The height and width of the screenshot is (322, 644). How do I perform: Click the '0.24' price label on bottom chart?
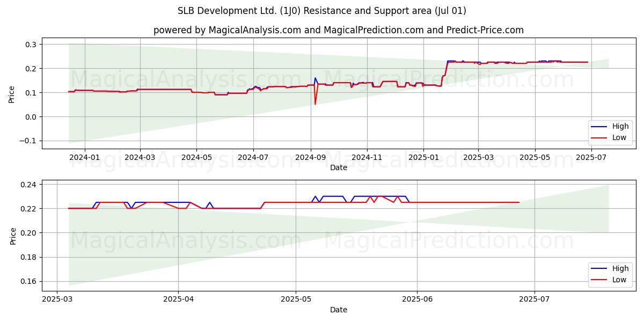coord(29,185)
